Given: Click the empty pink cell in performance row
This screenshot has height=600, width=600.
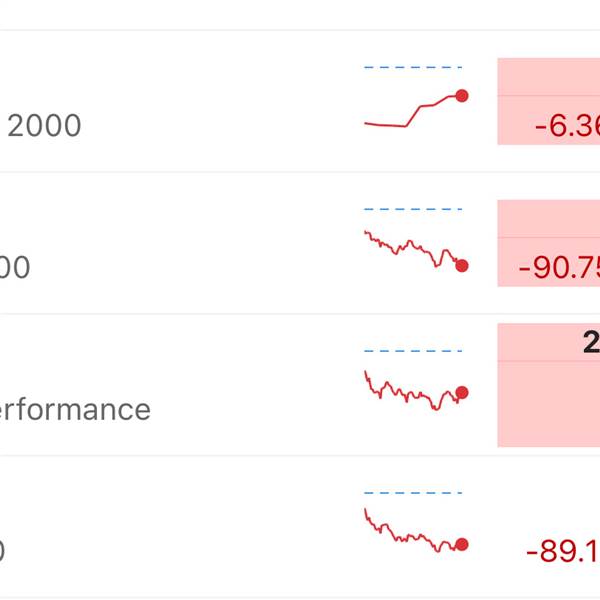Looking at the screenshot, I should tap(549, 404).
